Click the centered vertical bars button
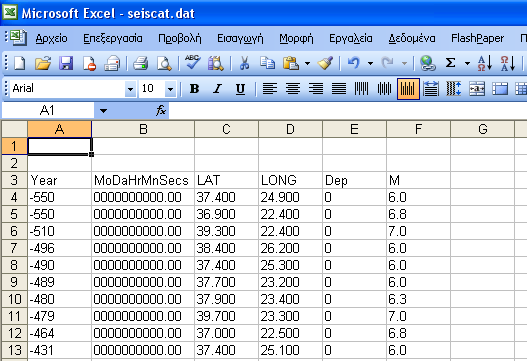 pos(384,89)
